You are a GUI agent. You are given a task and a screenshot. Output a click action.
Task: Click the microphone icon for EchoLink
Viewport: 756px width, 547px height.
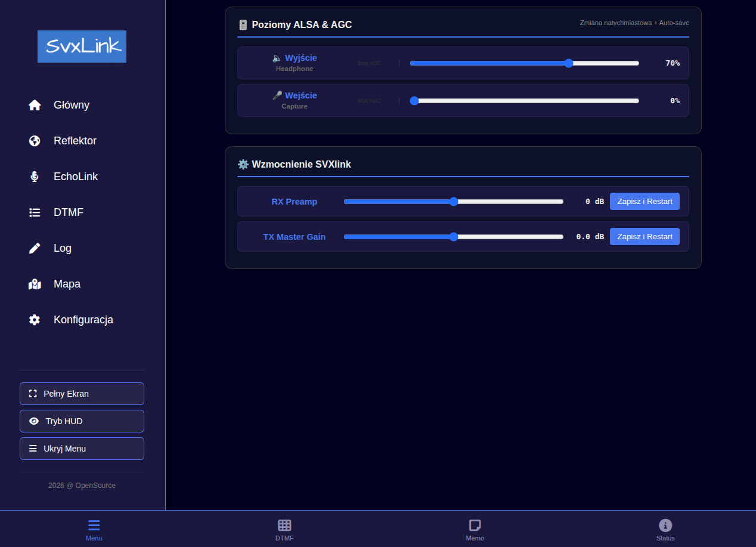pyautogui.click(x=35, y=177)
